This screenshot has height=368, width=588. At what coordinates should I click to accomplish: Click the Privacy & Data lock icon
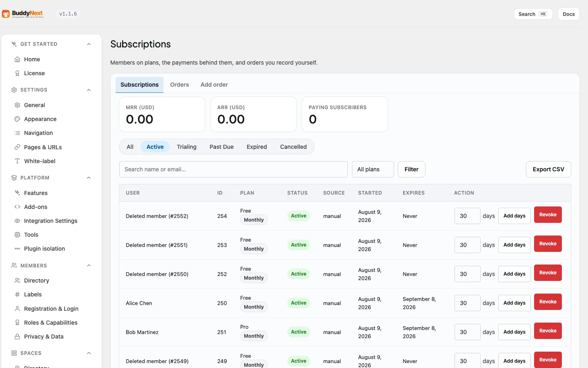[17, 337]
